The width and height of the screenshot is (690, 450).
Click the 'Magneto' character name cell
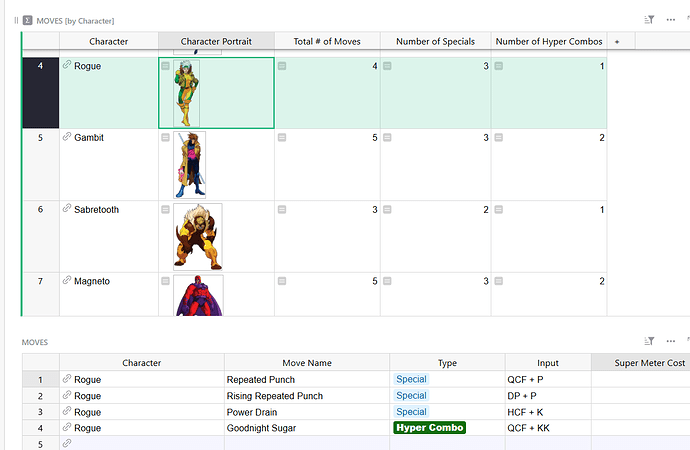point(109,294)
